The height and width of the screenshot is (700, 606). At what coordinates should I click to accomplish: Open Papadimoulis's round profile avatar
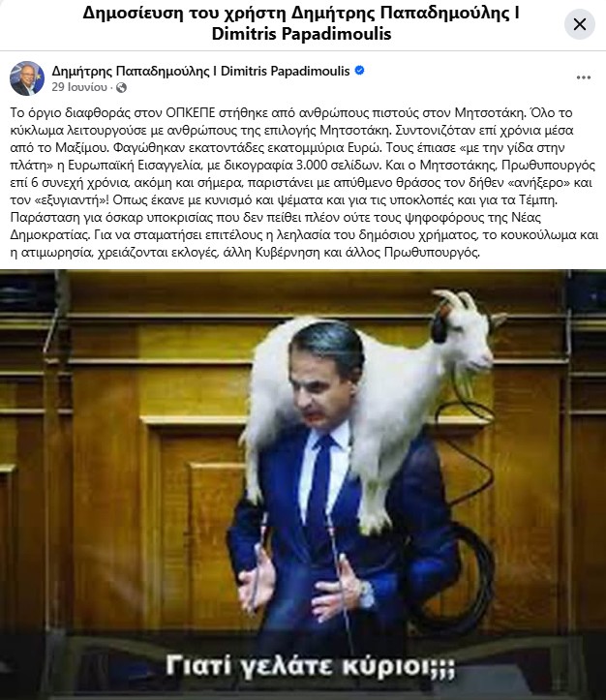27,78
